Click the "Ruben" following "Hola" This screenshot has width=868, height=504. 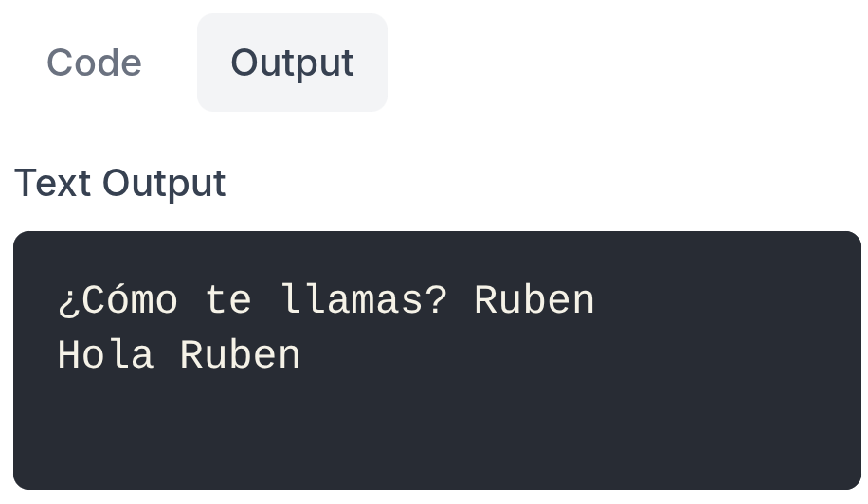pos(241,354)
